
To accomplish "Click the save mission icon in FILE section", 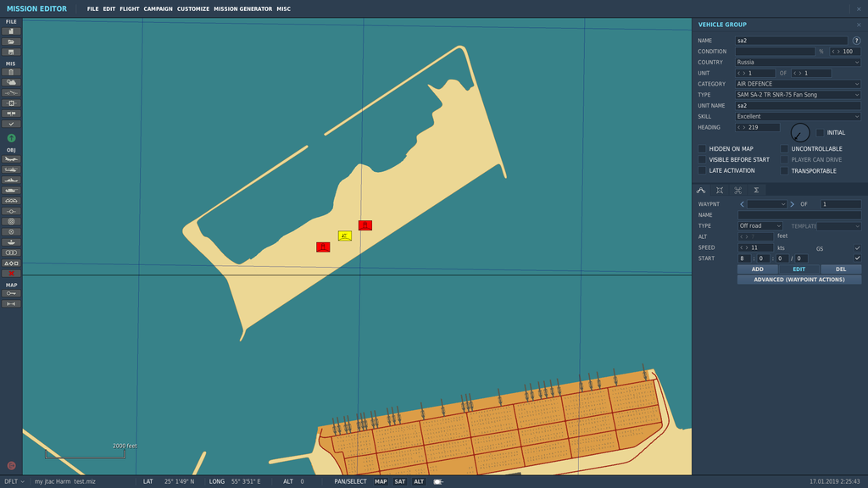I will pos(11,52).
